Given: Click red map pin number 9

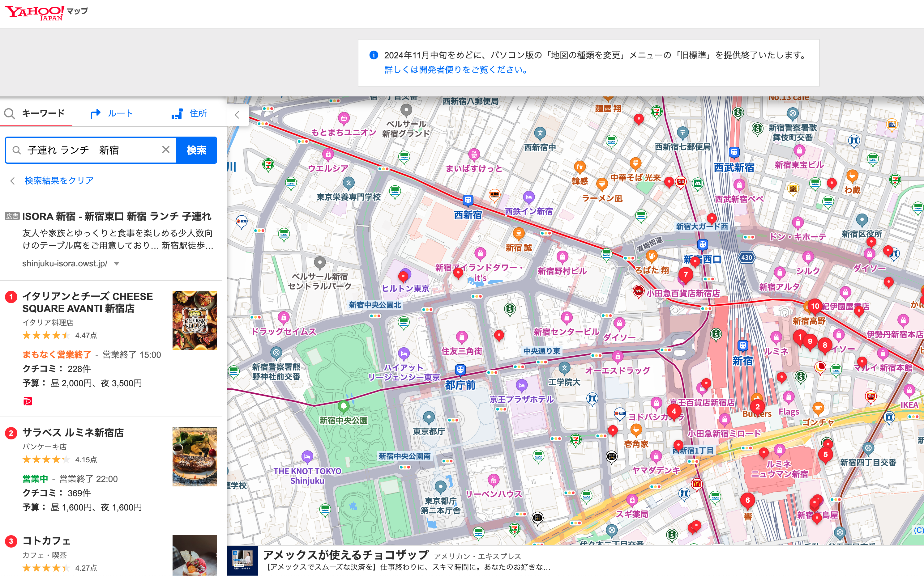Looking at the screenshot, I should (x=810, y=341).
